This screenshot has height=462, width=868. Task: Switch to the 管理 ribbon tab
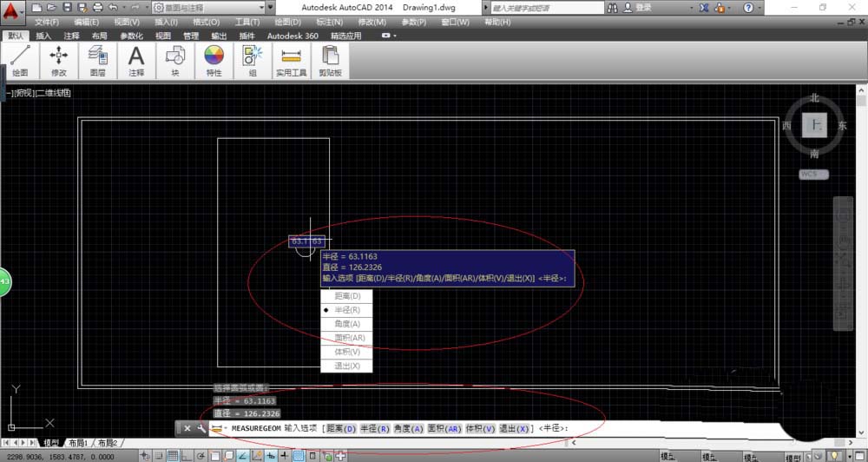coord(190,36)
